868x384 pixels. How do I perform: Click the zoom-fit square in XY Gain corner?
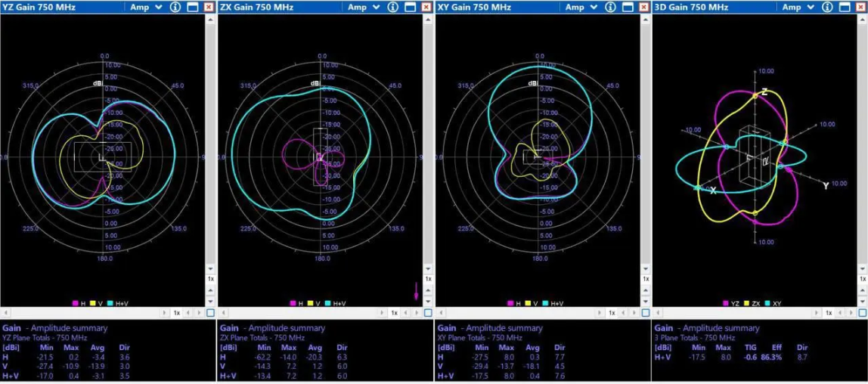(645, 312)
